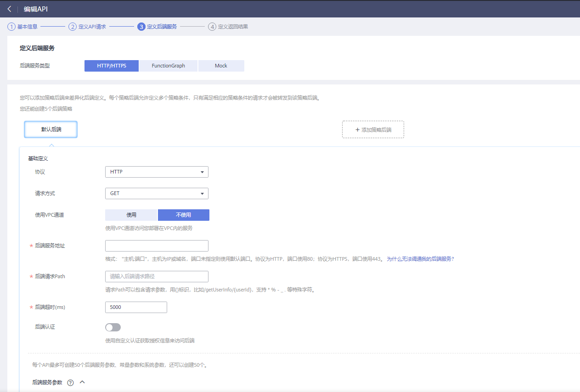Click step 1 circle icon 基本信息
580x392 pixels.
[x=11, y=27]
